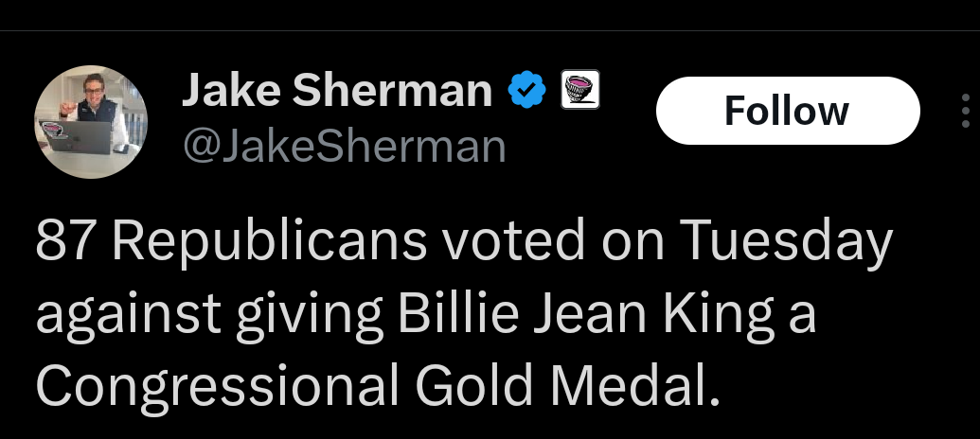
Task: Open the Jake Sherman display name link
Action: pyautogui.click(x=337, y=90)
